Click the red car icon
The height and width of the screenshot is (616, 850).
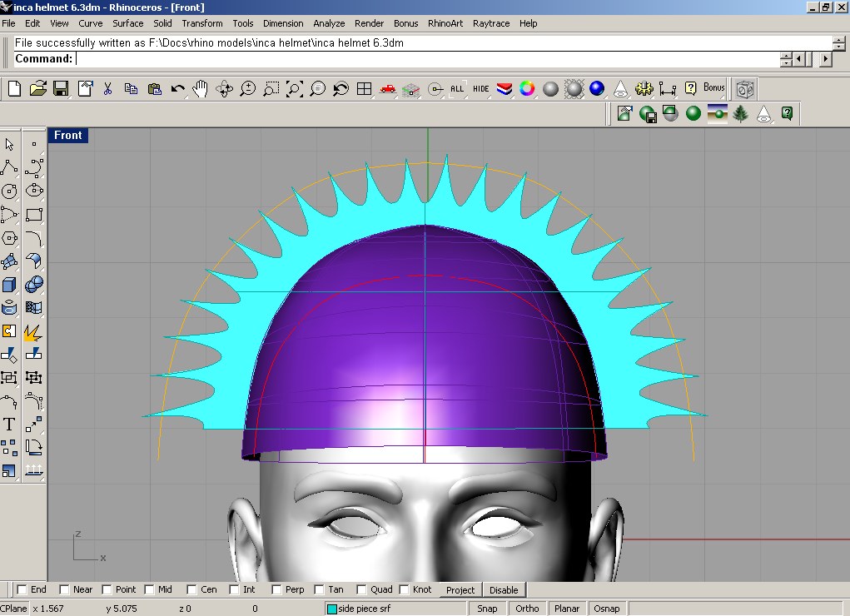(387, 88)
